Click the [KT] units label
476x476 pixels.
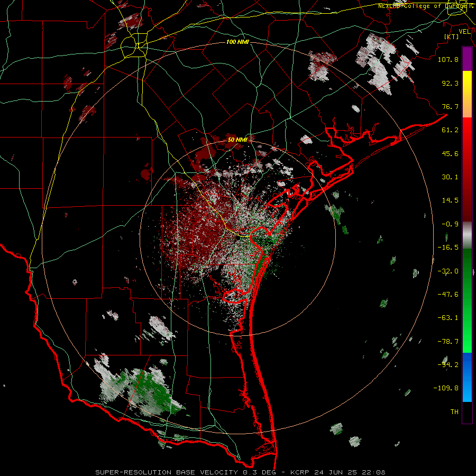point(452,36)
